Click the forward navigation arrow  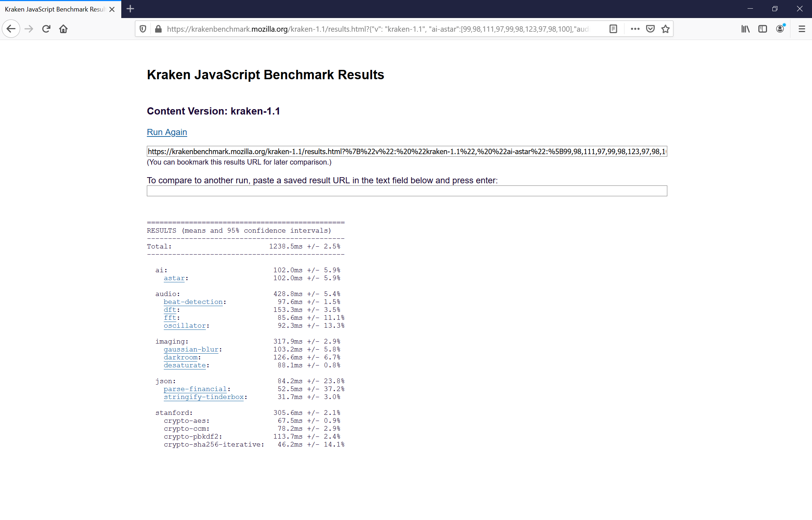[29, 29]
